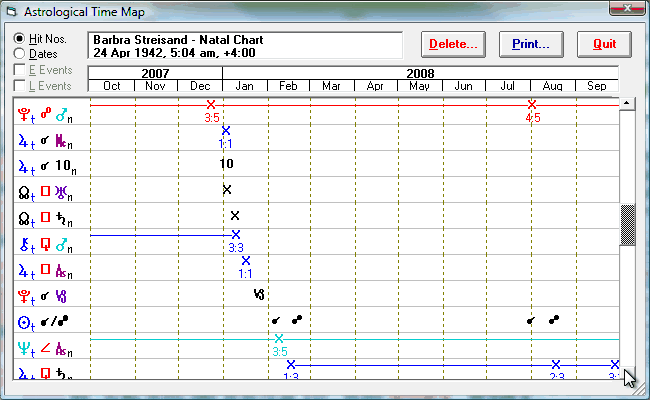Click the Feb month header
Screen dimensions: 650x400
[x=288, y=86]
